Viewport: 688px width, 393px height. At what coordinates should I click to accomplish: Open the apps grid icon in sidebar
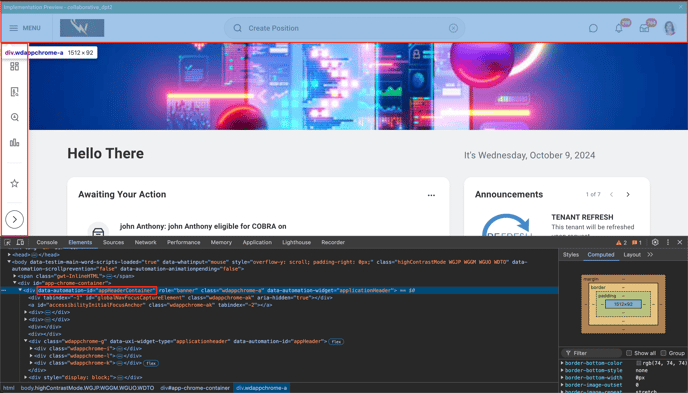click(x=14, y=66)
